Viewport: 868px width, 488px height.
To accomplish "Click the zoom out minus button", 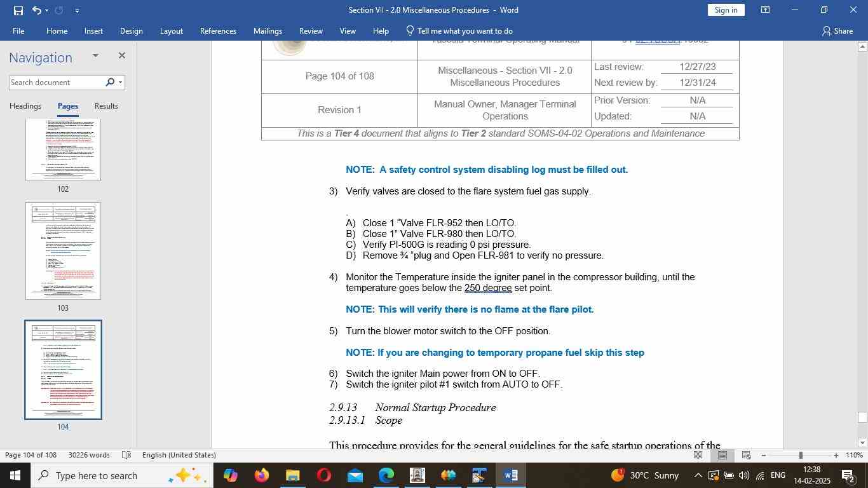I will pos(763,455).
